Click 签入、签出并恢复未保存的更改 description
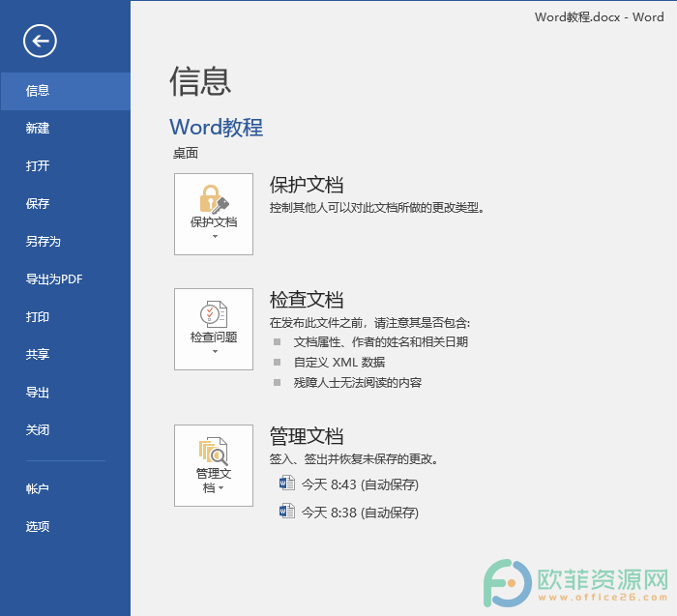The image size is (677, 616). (x=354, y=459)
